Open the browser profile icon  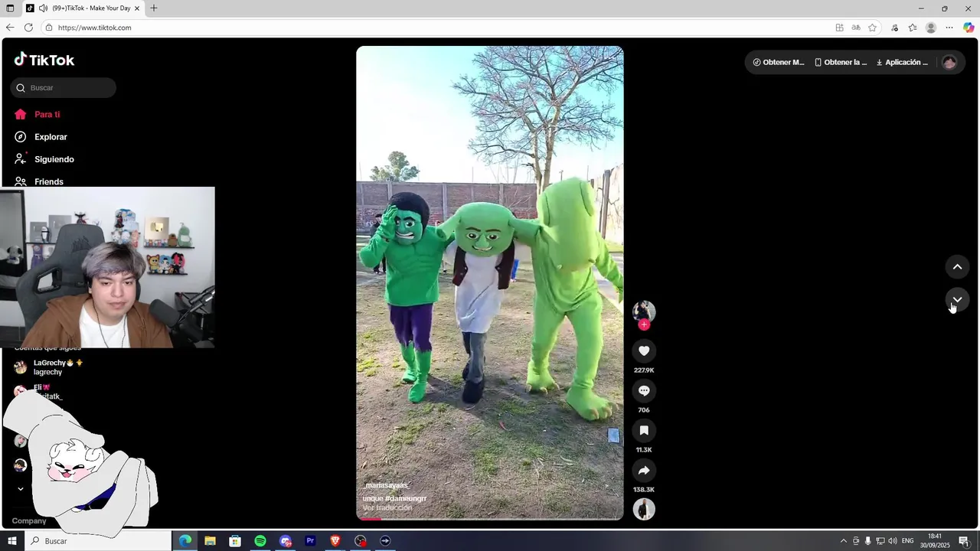point(931,28)
